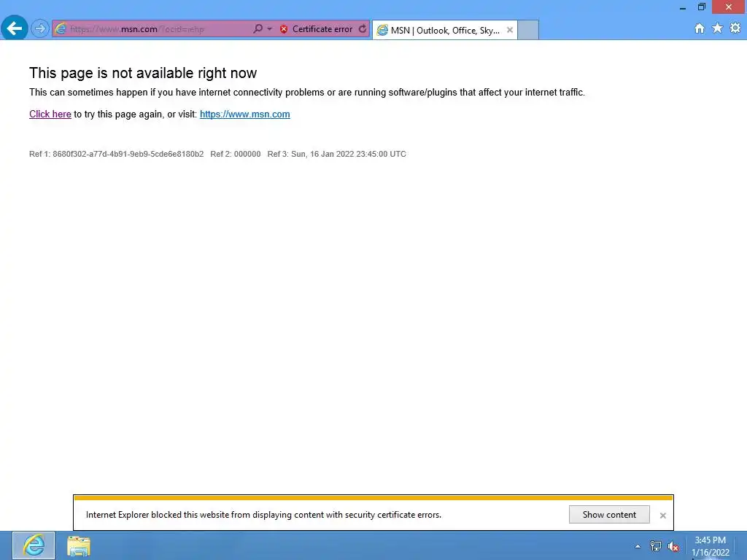Close the Internet Explorer window

point(729,7)
